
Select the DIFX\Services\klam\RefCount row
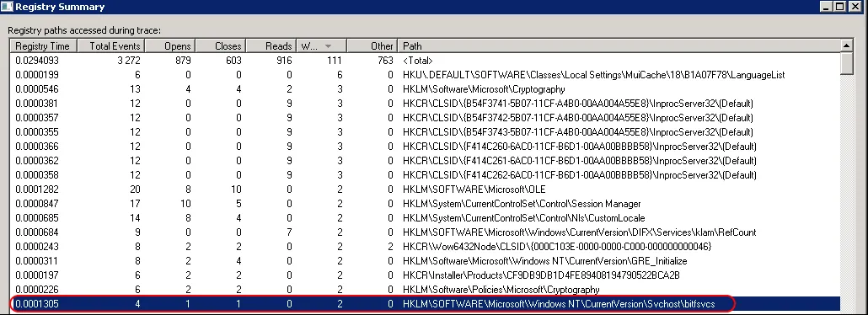pos(425,232)
